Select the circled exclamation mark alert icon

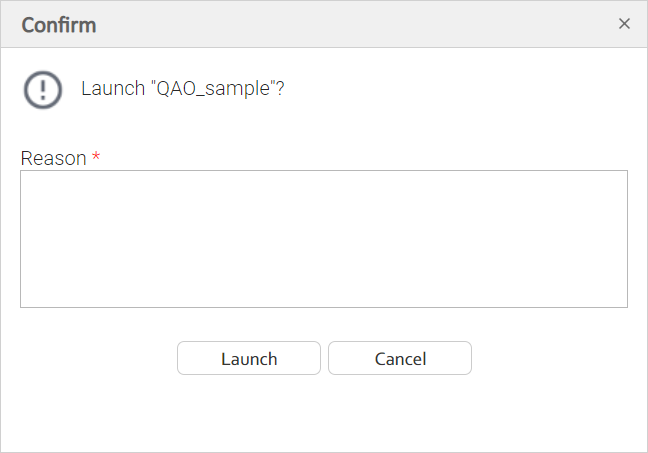point(43,89)
